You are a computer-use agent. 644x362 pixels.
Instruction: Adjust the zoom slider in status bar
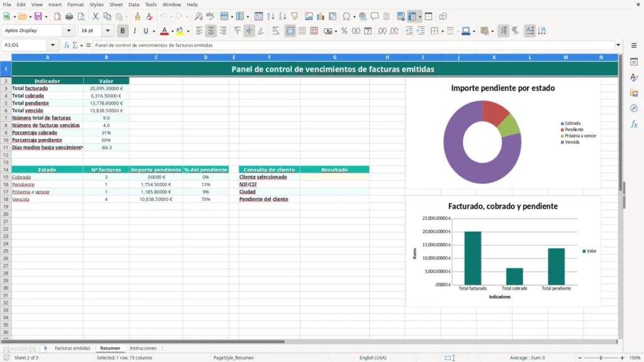point(601,358)
